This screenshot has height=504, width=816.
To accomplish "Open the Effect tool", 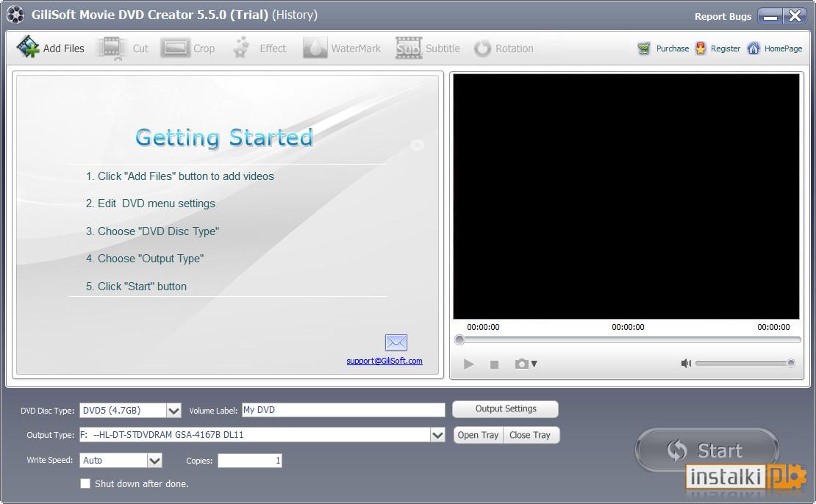I will pos(260,48).
